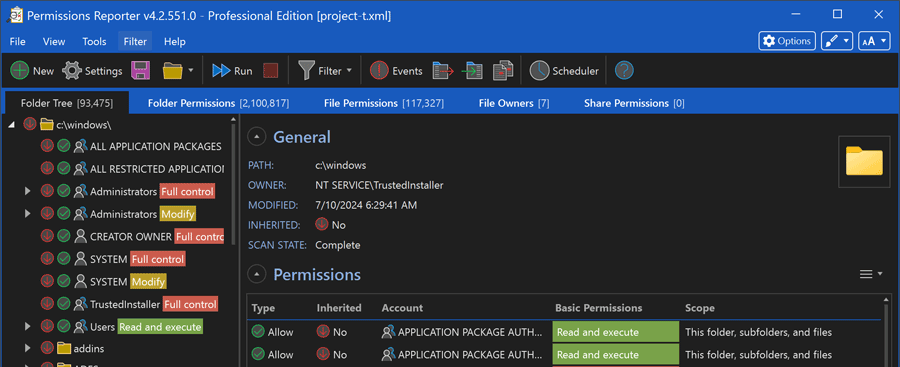
Task: Open font size AA dropdown
Action: [x=874, y=41]
